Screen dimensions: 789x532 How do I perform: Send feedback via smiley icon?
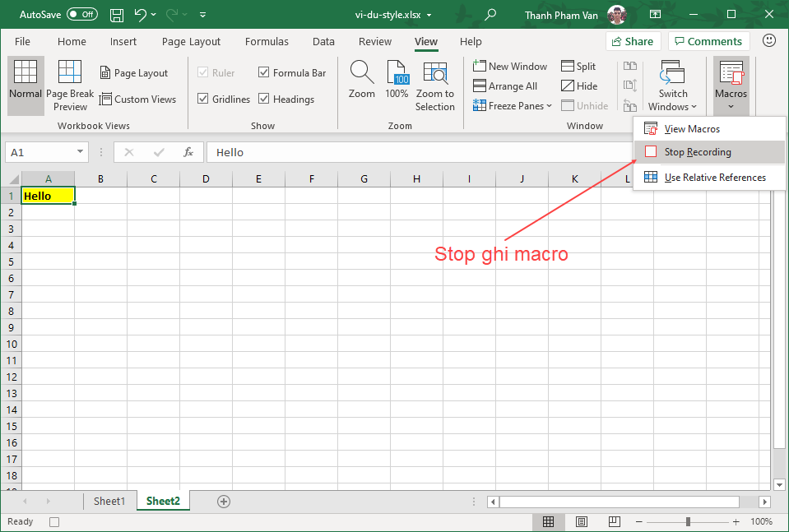[769, 41]
